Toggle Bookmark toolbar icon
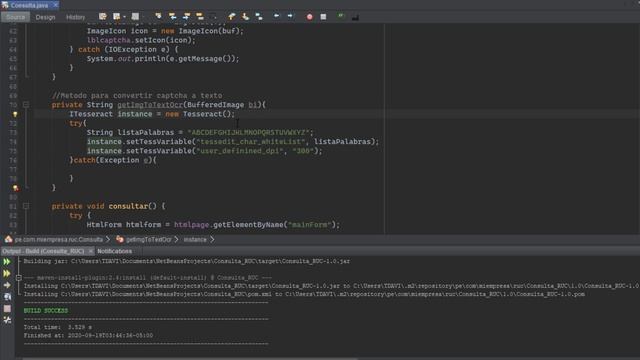The image size is (640, 360). tap(259, 17)
